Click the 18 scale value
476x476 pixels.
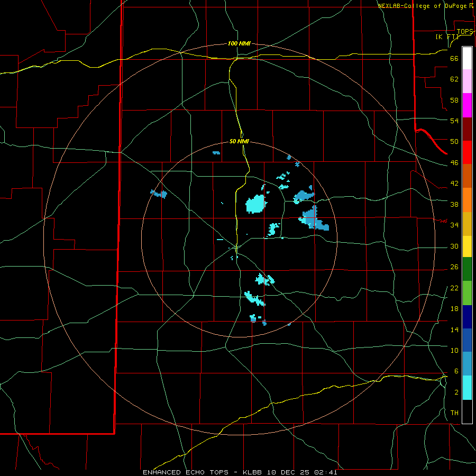point(454,309)
